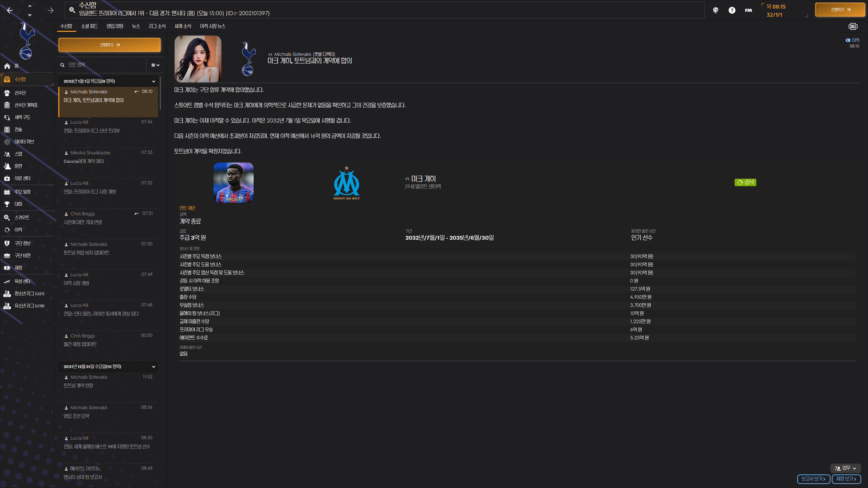Click the green 승낙 status badge
Image resolution: width=868 pixels, height=488 pixels.
click(745, 182)
